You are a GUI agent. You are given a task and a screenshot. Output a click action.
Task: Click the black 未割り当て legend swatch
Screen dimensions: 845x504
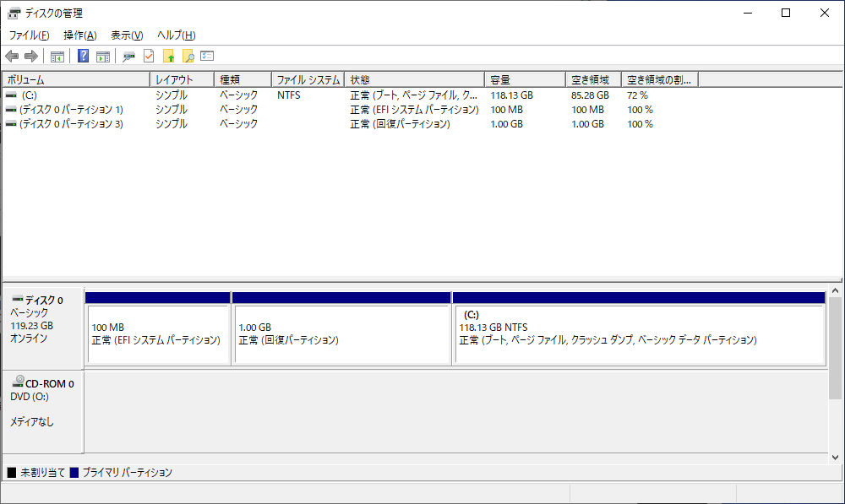[x=12, y=472]
